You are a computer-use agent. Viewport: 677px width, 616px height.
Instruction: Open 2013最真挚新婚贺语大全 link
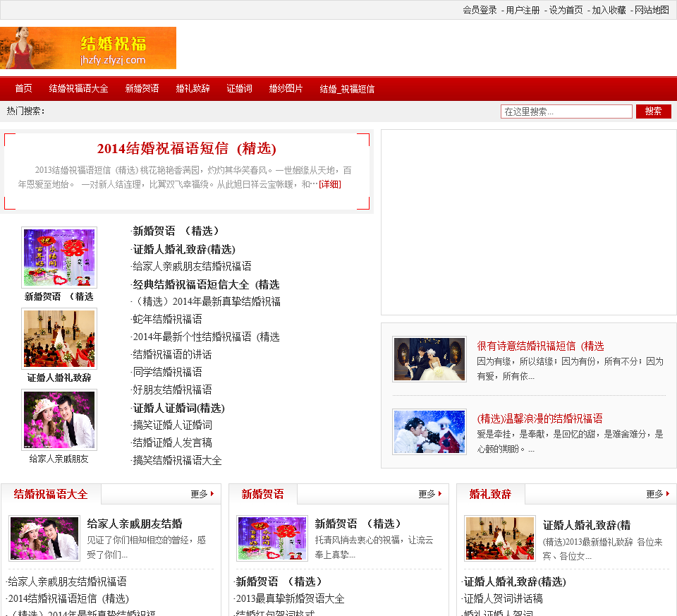coord(290,599)
